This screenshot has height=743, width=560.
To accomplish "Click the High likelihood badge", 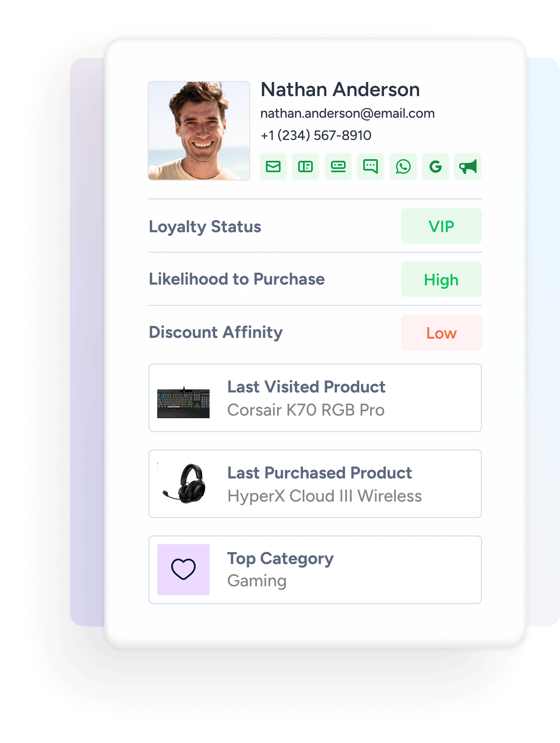I will (x=441, y=279).
